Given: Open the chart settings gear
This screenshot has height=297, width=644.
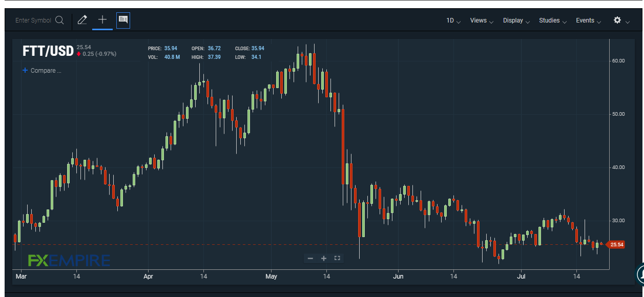Looking at the screenshot, I should (x=617, y=20).
